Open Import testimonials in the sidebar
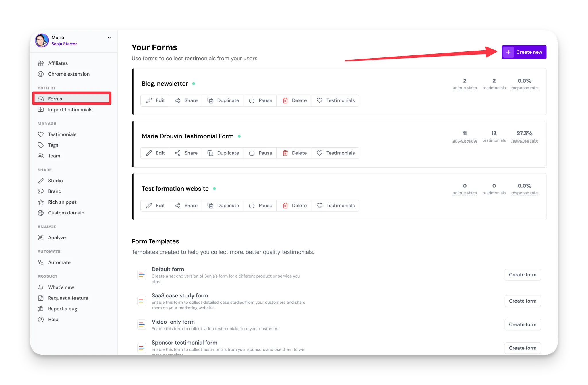This screenshot has width=588, height=385. tap(70, 110)
